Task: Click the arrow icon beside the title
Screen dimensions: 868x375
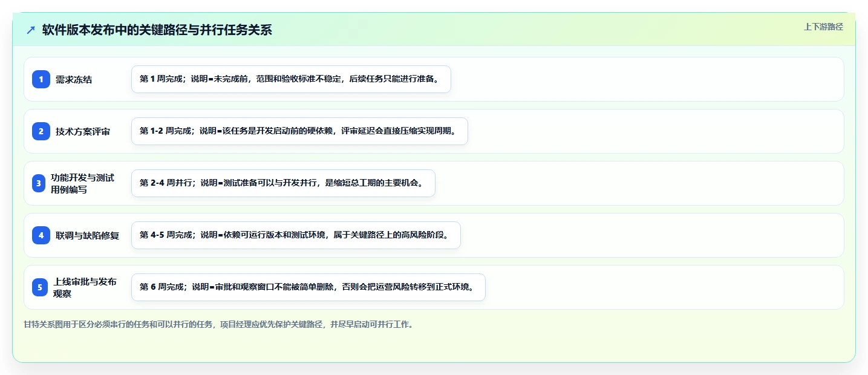Action: [31, 30]
